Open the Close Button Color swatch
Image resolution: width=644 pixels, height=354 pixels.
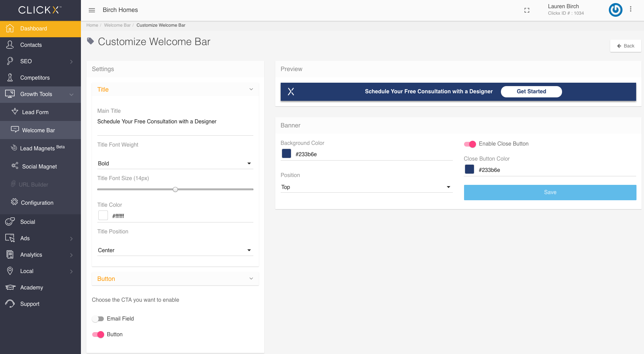(x=470, y=169)
